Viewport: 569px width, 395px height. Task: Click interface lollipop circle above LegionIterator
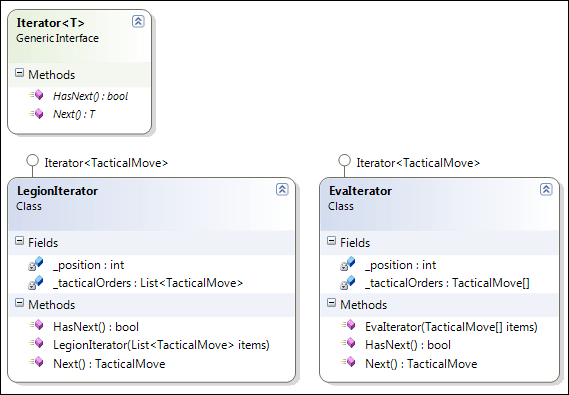coord(33,160)
